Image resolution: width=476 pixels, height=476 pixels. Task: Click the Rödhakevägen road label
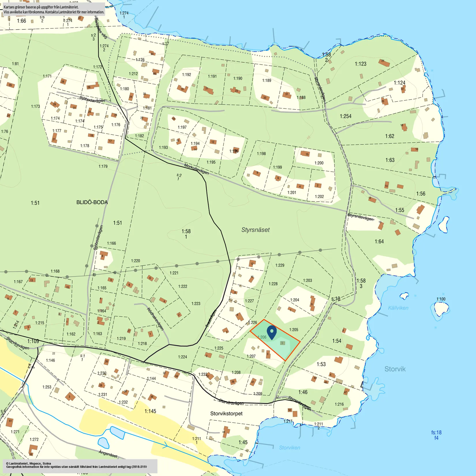pos(155,319)
